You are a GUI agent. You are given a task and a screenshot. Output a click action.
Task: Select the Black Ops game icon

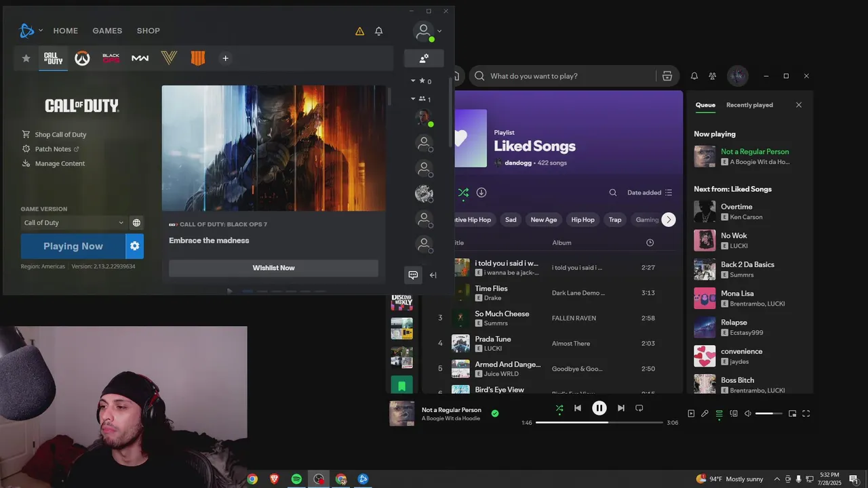click(111, 58)
